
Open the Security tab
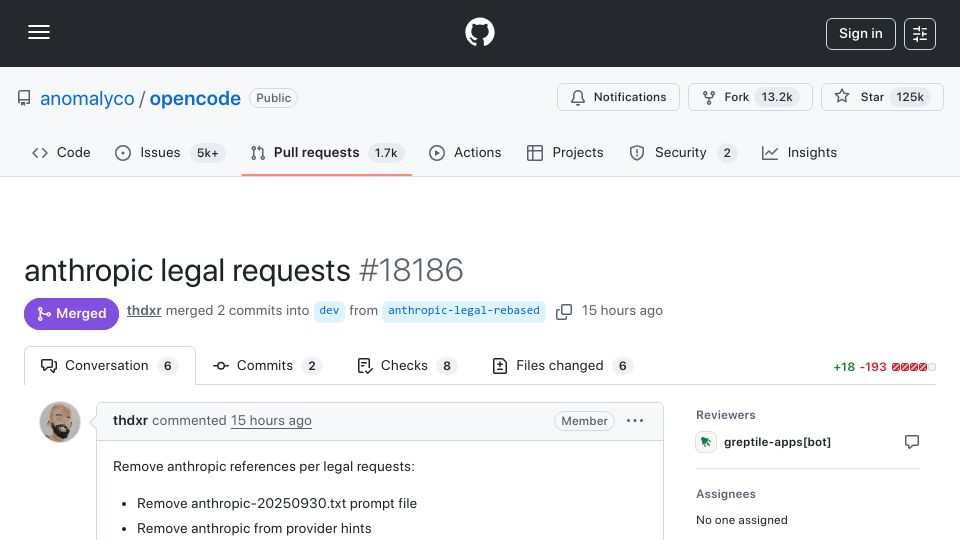(x=683, y=152)
